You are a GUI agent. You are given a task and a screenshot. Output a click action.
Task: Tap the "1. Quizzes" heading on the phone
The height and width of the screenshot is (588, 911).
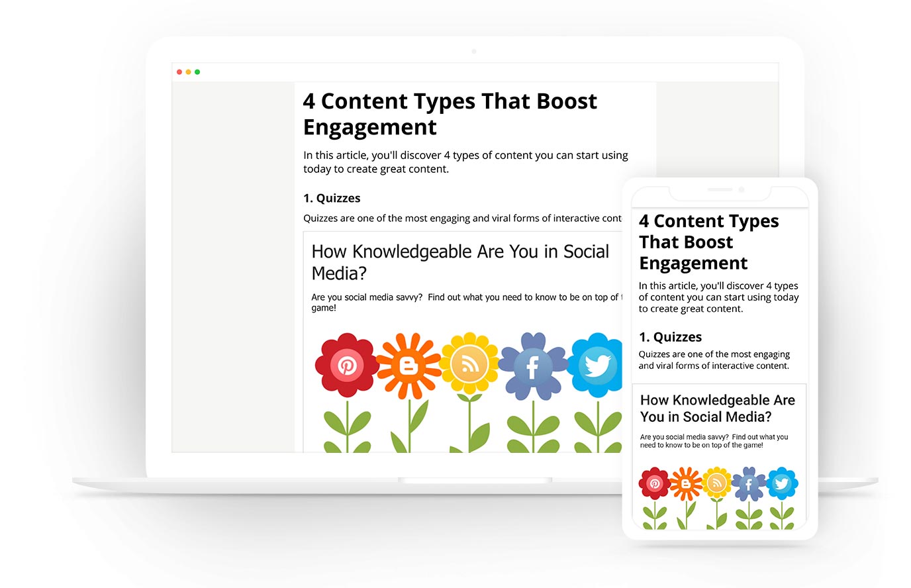click(x=670, y=337)
